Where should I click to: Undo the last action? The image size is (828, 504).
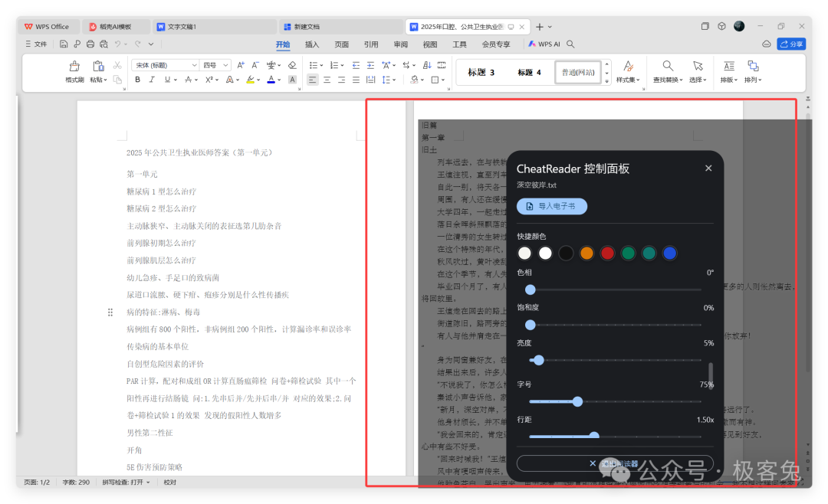[118, 44]
